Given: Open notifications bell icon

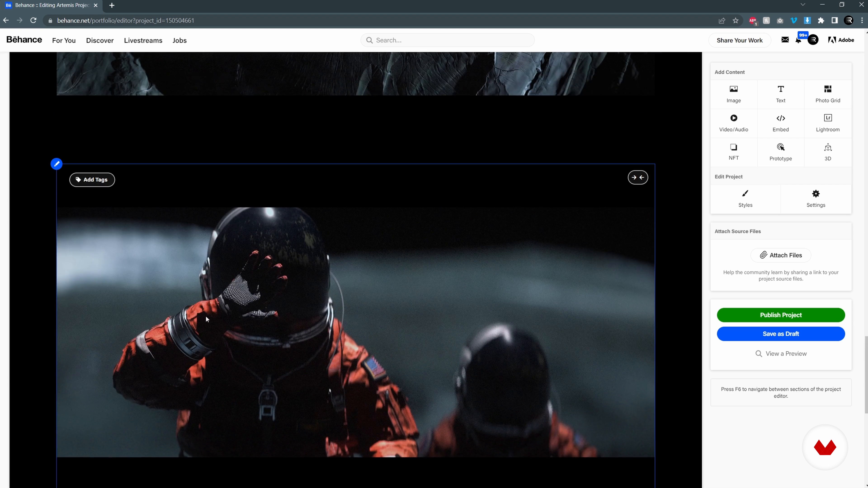Looking at the screenshot, I should click(798, 40).
